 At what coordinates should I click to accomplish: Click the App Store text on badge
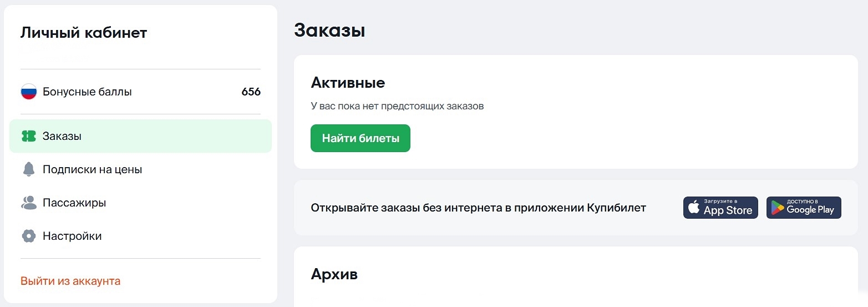728,210
